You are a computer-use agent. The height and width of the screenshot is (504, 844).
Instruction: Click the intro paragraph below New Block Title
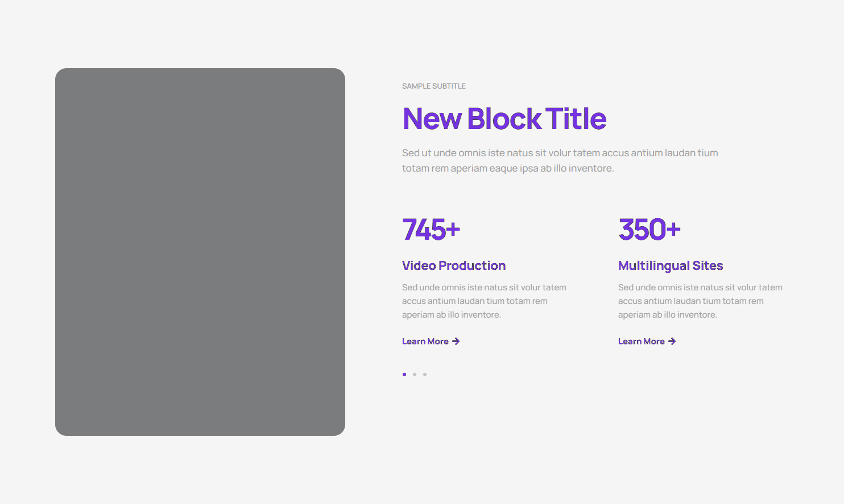point(560,160)
